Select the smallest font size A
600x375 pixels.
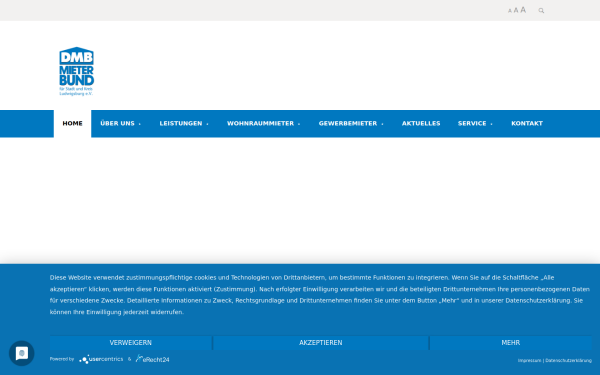coord(510,11)
